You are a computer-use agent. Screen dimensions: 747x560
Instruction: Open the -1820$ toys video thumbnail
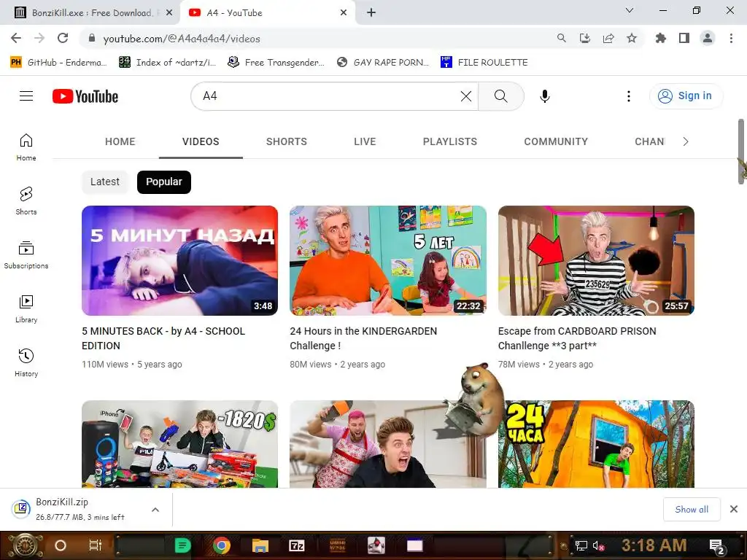tap(179, 444)
